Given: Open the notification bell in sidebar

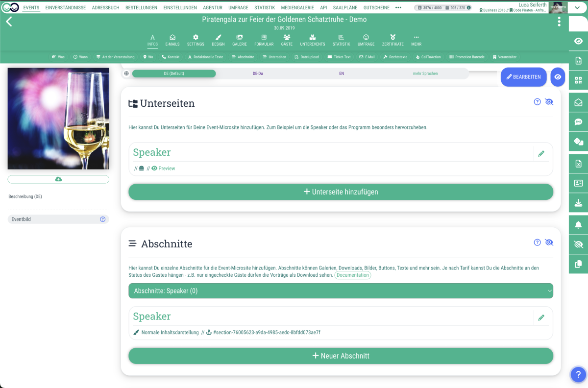Looking at the screenshot, I should 578,224.
